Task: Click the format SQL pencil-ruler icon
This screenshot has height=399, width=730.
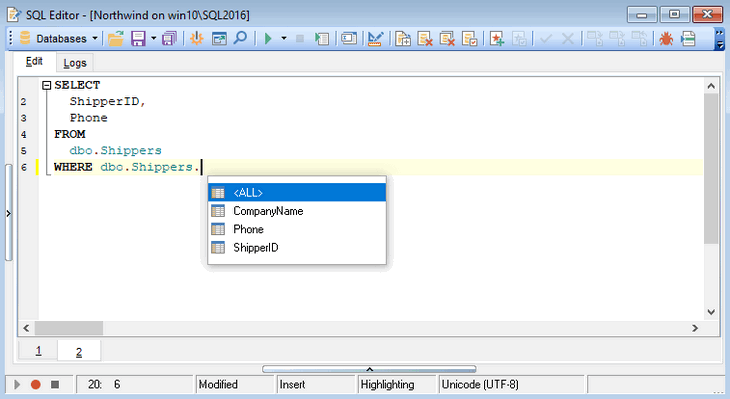Action: [x=375, y=38]
